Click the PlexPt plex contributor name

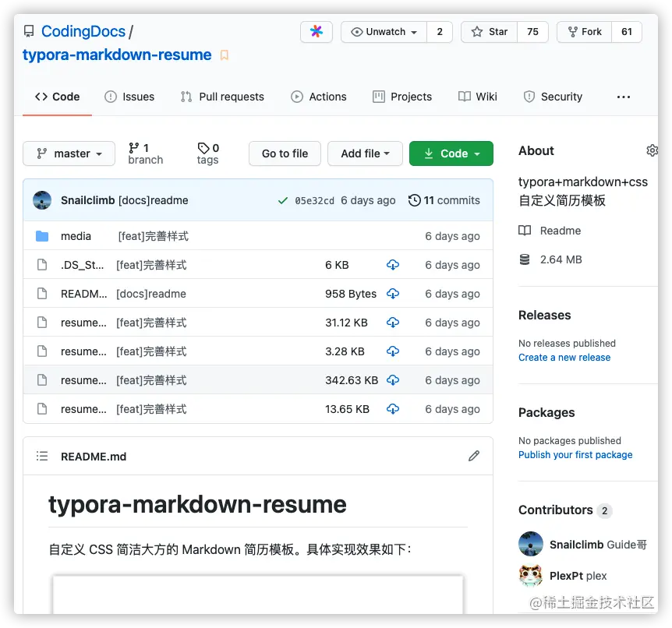pyautogui.click(x=578, y=576)
